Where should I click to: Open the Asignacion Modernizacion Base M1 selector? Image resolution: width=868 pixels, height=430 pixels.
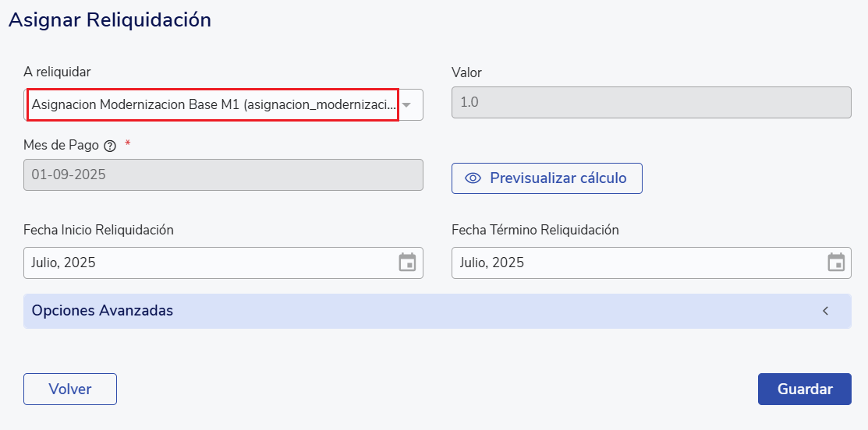point(213,104)
